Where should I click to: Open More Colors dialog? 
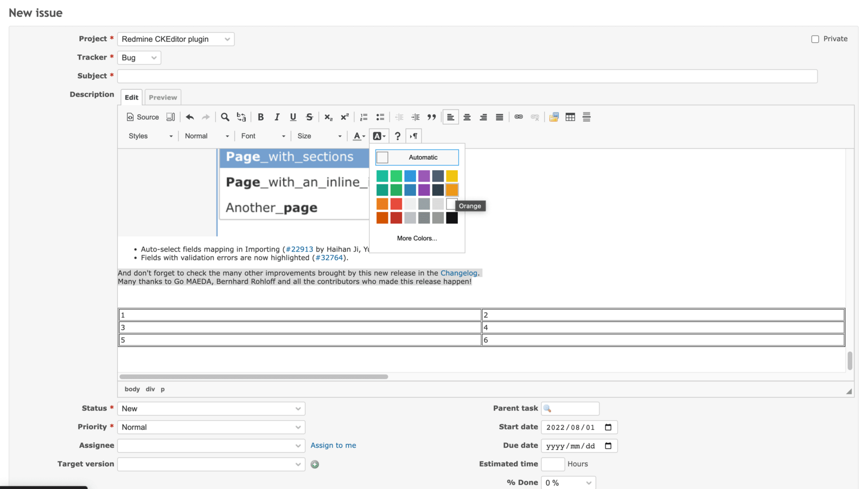click(x=417, y=238)
